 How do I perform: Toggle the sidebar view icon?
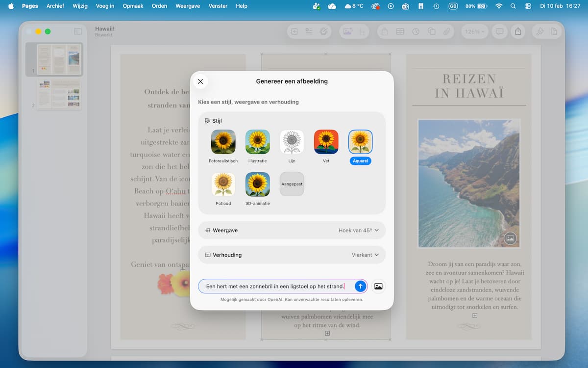tap(78, 31)
